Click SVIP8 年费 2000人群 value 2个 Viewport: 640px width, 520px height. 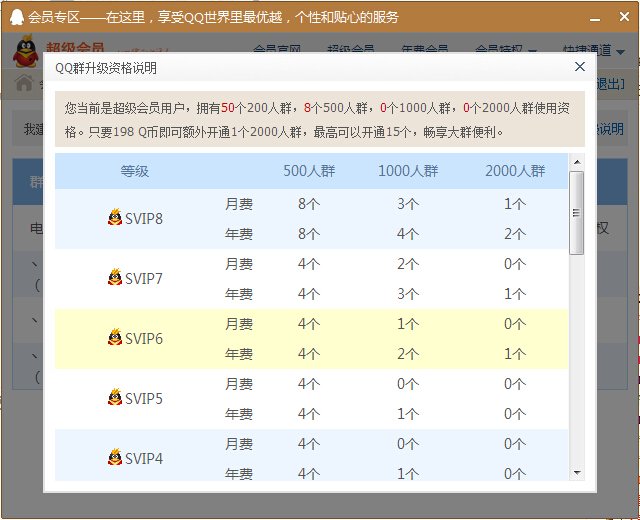(515, 234)
